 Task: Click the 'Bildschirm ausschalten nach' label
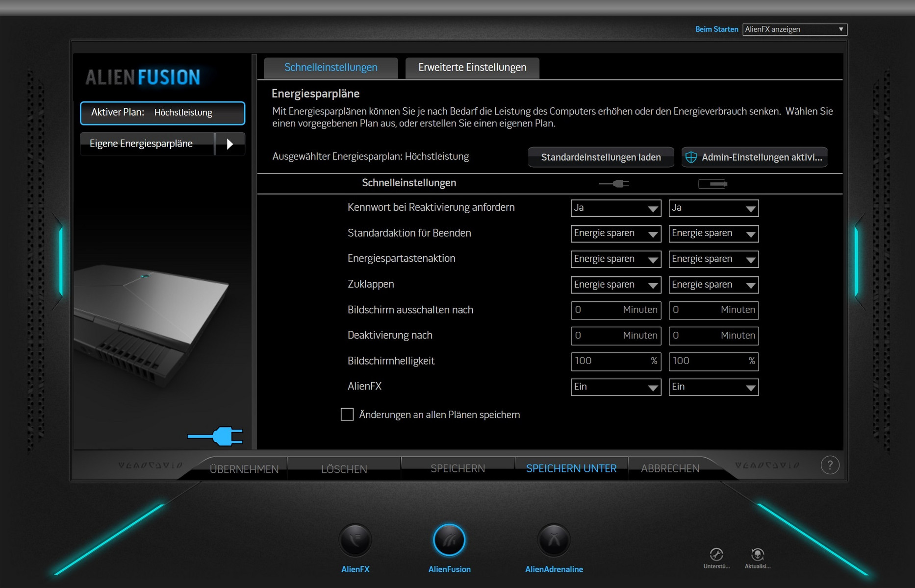(x=410, y=310)
